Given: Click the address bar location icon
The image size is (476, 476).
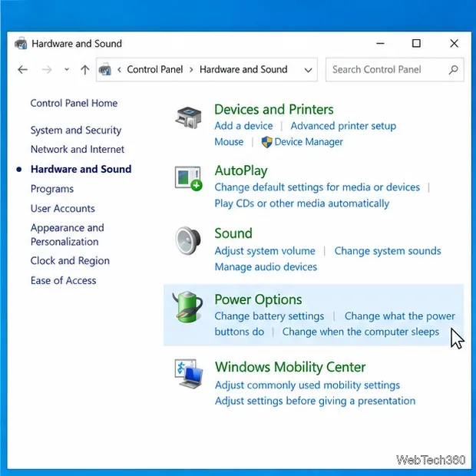Looking at the screenshot, I should (x=104, y=70).
